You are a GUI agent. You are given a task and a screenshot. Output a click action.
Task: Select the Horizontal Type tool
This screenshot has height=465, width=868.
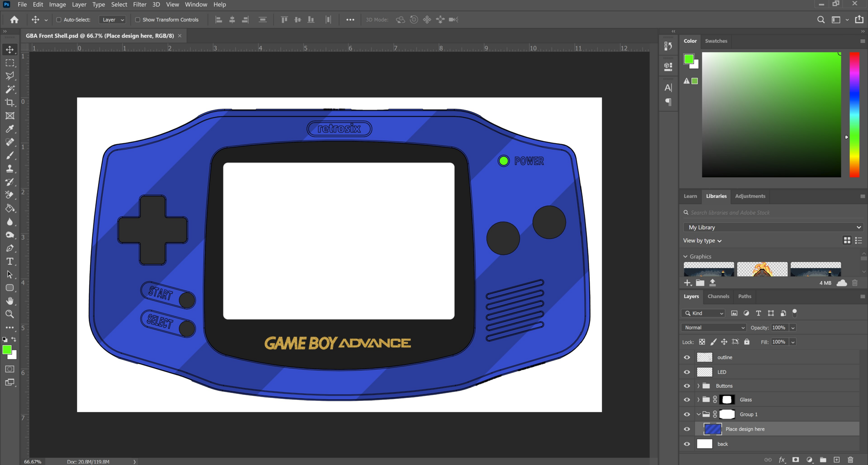point(9,261)
